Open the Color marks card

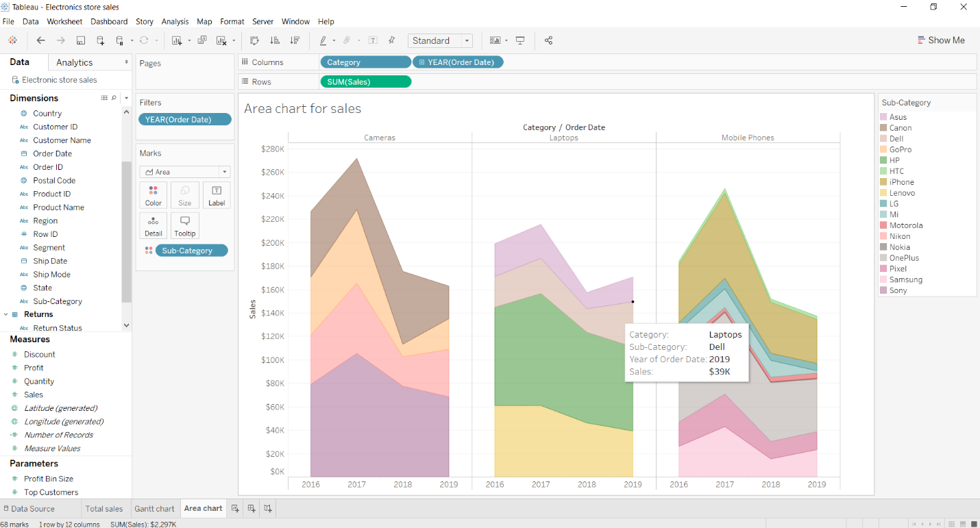154,195
